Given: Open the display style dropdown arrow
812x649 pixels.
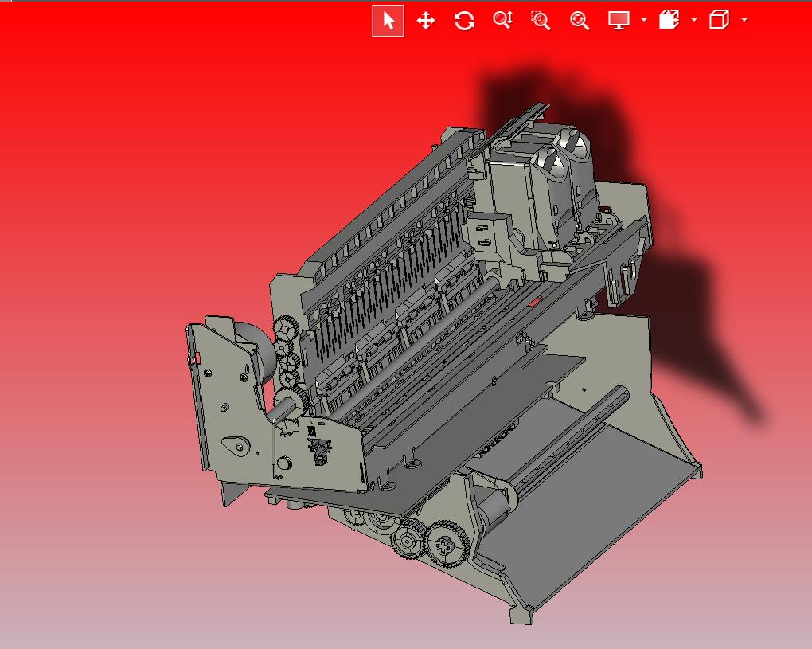Looking at the screenshot, I should coord(644,20).
